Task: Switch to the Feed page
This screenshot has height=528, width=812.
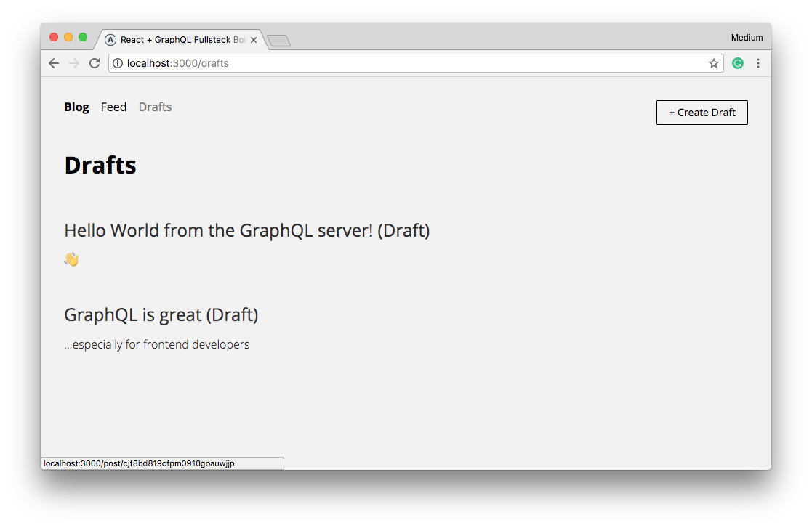Action: (x=113, y=107)
